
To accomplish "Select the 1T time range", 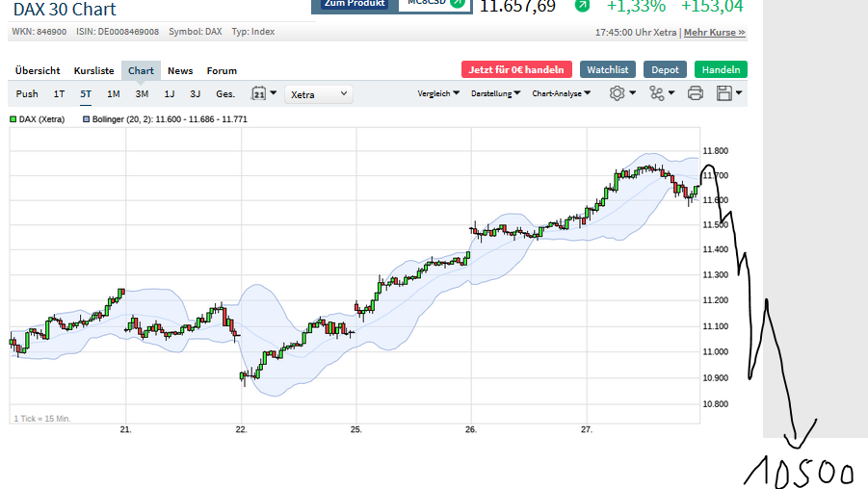I will [x=60, y=93].
